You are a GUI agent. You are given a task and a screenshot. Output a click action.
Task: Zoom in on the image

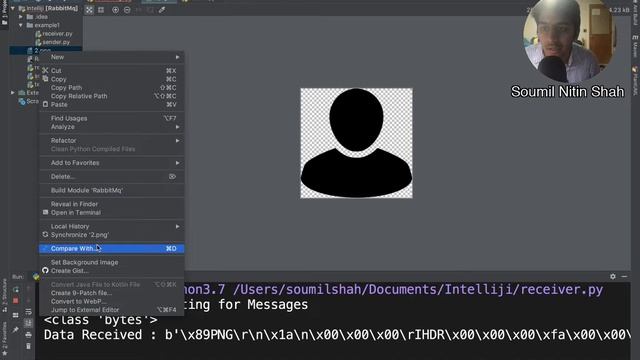tap(116, 10)
